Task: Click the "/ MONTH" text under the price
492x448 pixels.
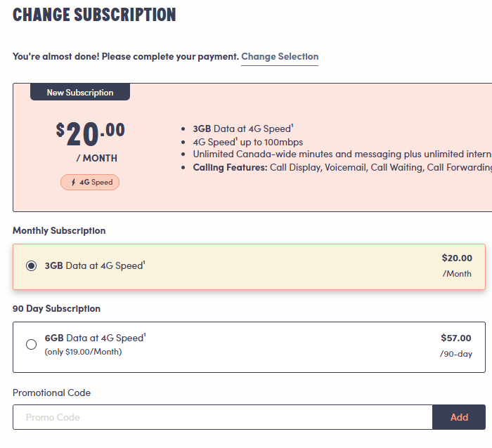Action: click(x=97, y=158)
